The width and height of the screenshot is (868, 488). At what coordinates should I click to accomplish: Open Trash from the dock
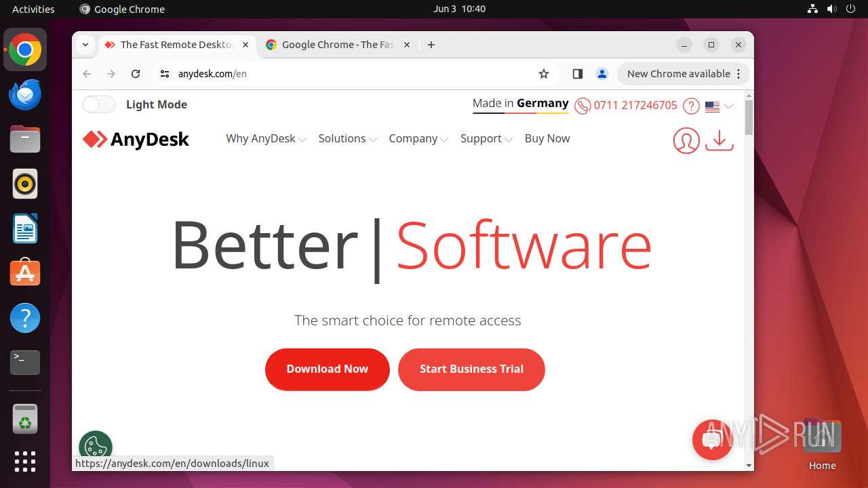(25, 419)
